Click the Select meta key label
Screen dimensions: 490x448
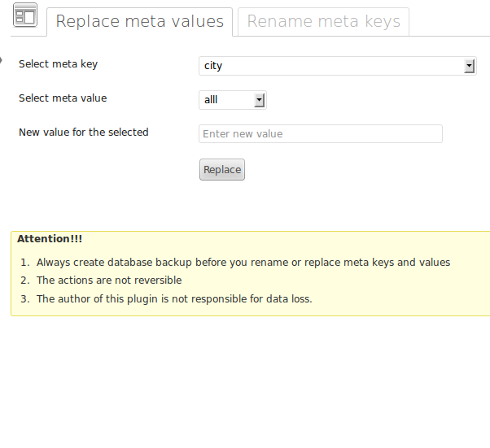58,64
